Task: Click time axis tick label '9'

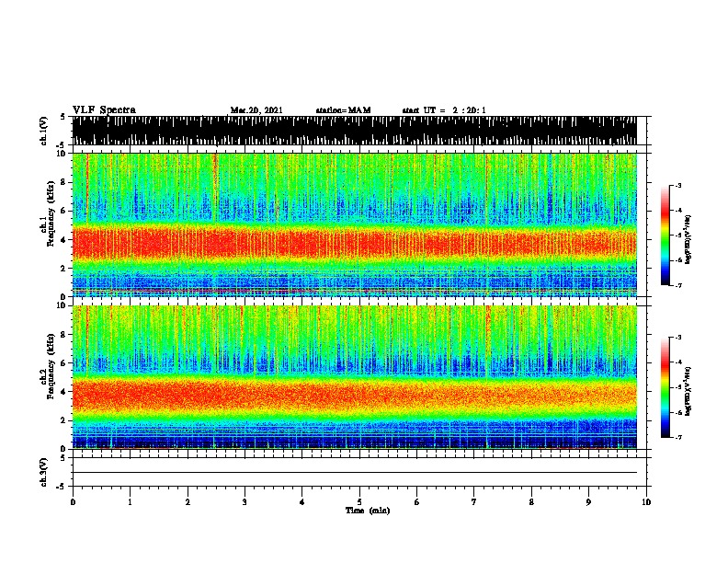Action: (x=588, y=502)
